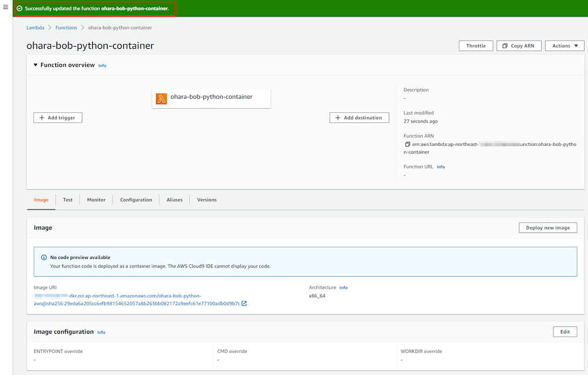Open the Versions tab

(206, 200)
